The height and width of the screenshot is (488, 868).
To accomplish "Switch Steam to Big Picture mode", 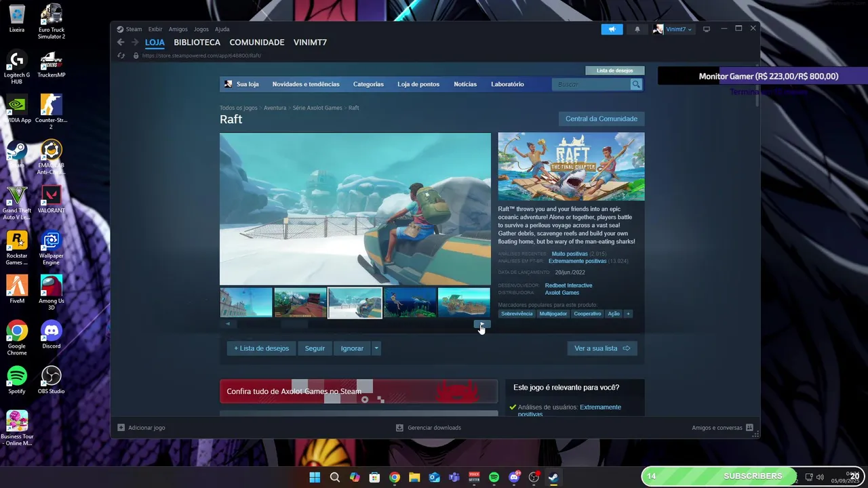I will click(x=707, y=29).
